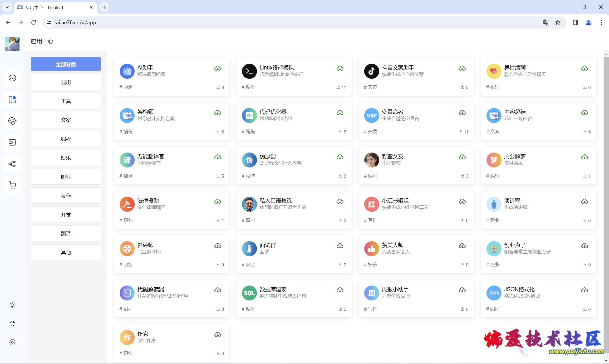The width and height of the screenshot is (609, 364).
Task: Select the 翻译 category button
Action: click(66, 234)
